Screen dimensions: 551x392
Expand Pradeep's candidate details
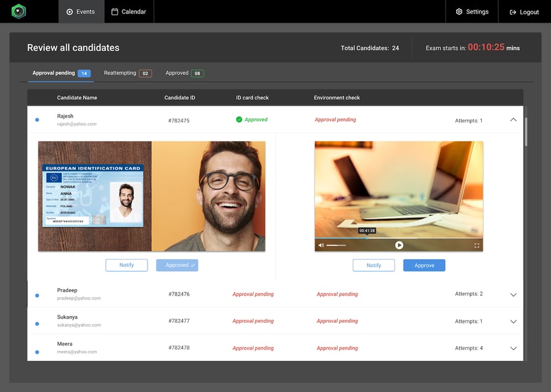click(513, 295)
